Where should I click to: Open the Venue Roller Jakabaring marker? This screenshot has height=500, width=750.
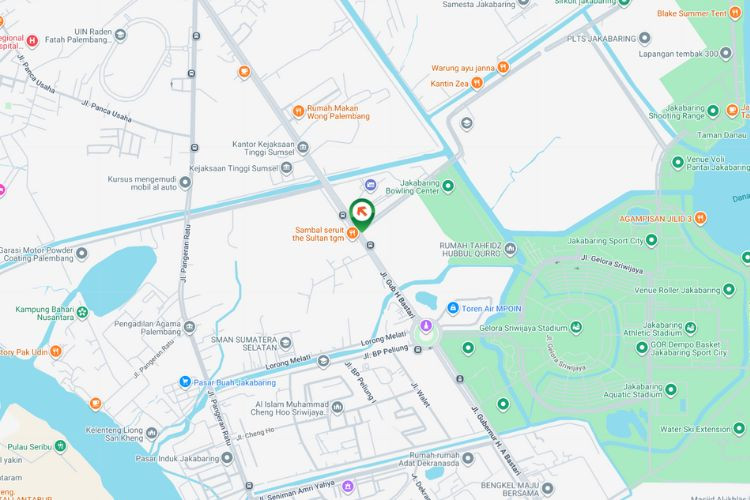729,289
